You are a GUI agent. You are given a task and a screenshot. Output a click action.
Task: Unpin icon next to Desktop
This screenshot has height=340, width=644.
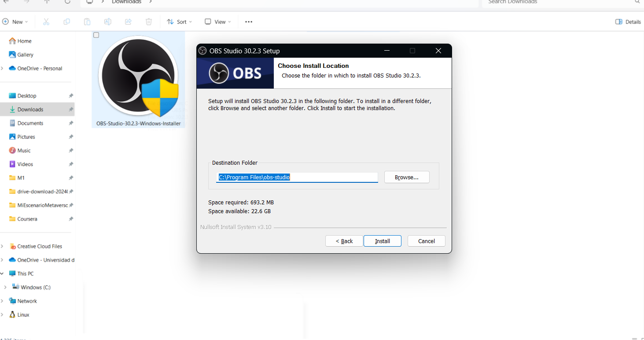(x=71, y=96)
